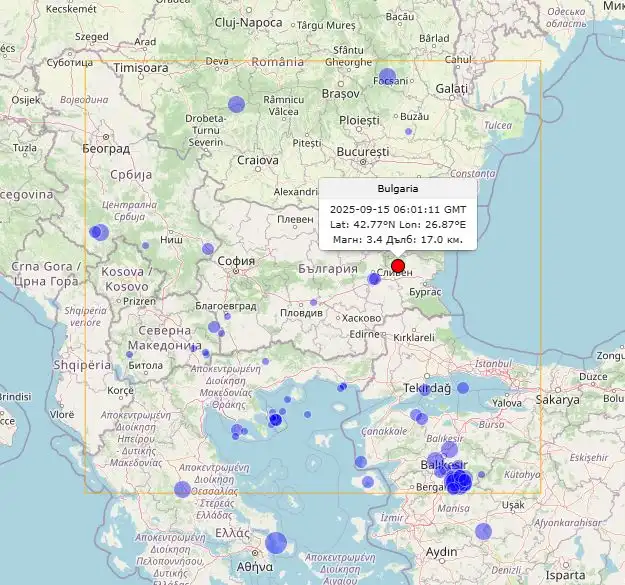Viewport: 625px width, 585px height.
Task: Click the Bulgaria title in the earthquake popup
Action: tap(398, 188)
